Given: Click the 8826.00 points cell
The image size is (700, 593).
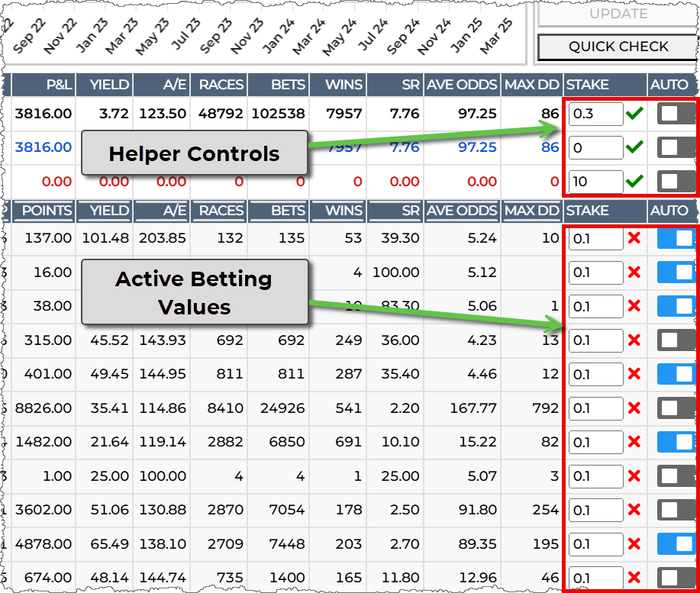Looking at the screenshot, I should (x=44, y=408).
